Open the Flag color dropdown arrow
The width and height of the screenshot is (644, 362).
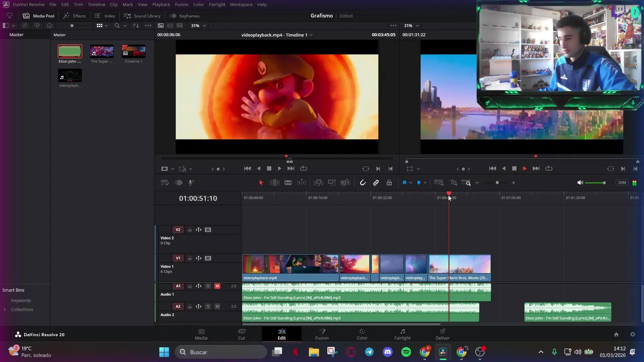411,183
